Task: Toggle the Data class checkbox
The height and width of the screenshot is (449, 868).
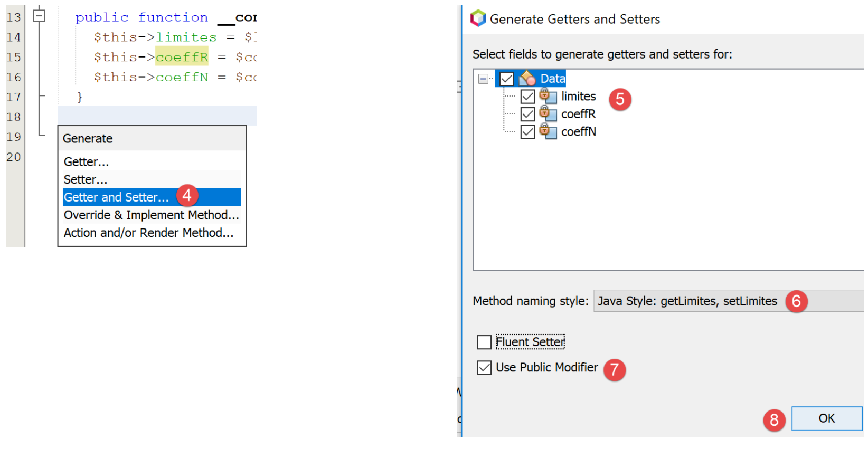Action: tap(506, 79)
